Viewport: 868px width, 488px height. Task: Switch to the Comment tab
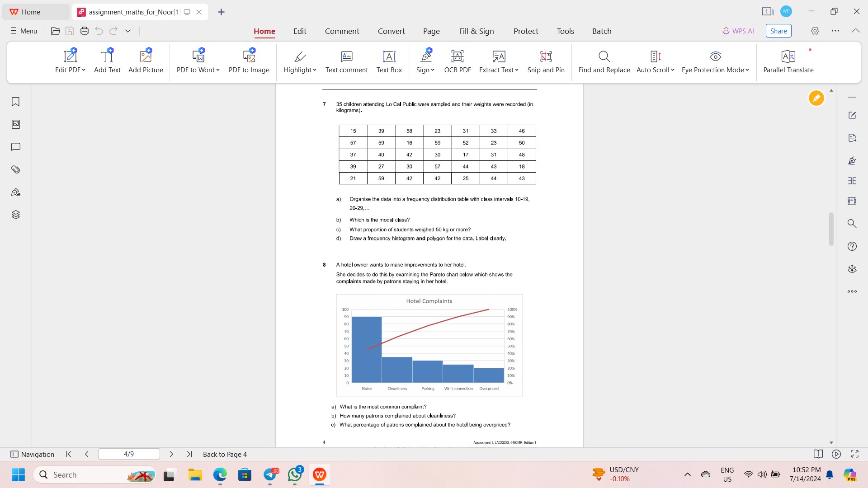pos(342,31)
